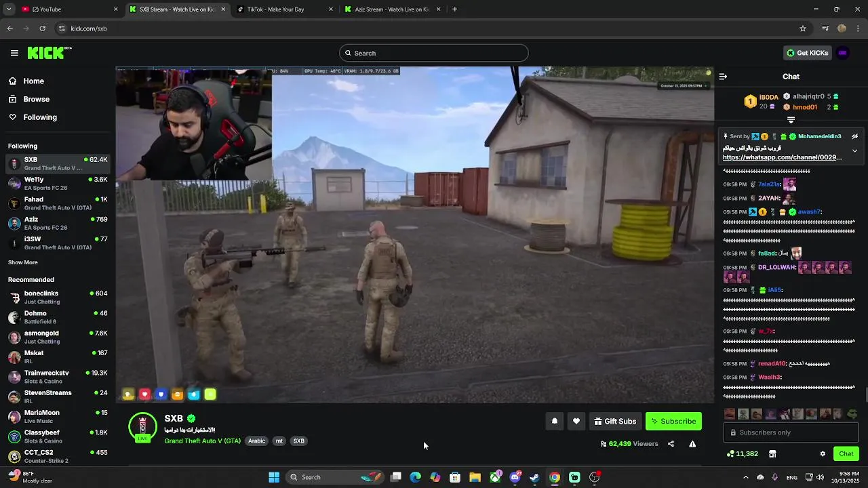Click the SXB channel avatar
The width and height of the screenshot is (868, 488).
point(142,428)
